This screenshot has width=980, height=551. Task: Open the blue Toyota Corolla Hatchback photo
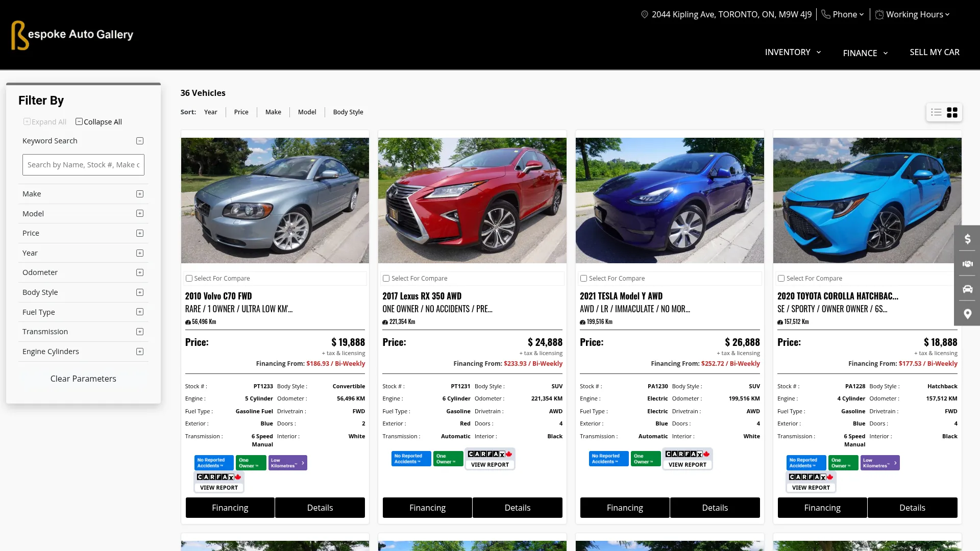pyautogui.click(x=867, y=201)
